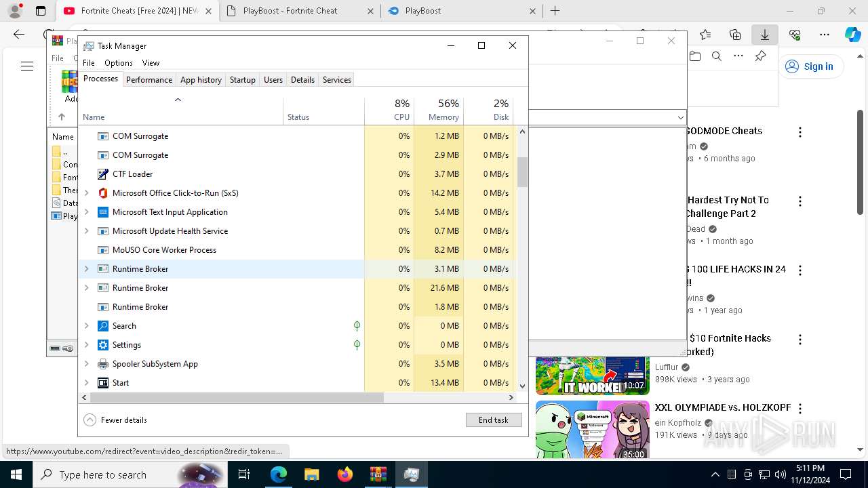The image size is (868, 488).
Task: Show hidden system tray icons
Action: [x=715, y=474]
